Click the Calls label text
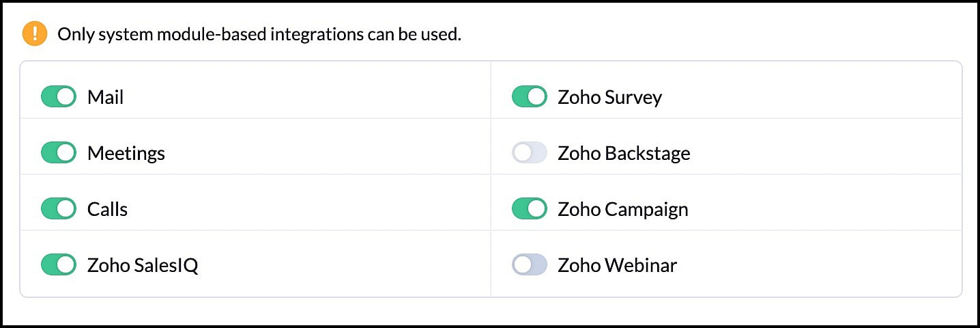980x328 pixels. coord(108,209)
